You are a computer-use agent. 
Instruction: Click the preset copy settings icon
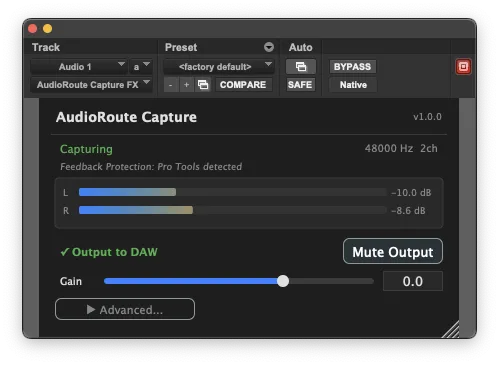(203, 85)
